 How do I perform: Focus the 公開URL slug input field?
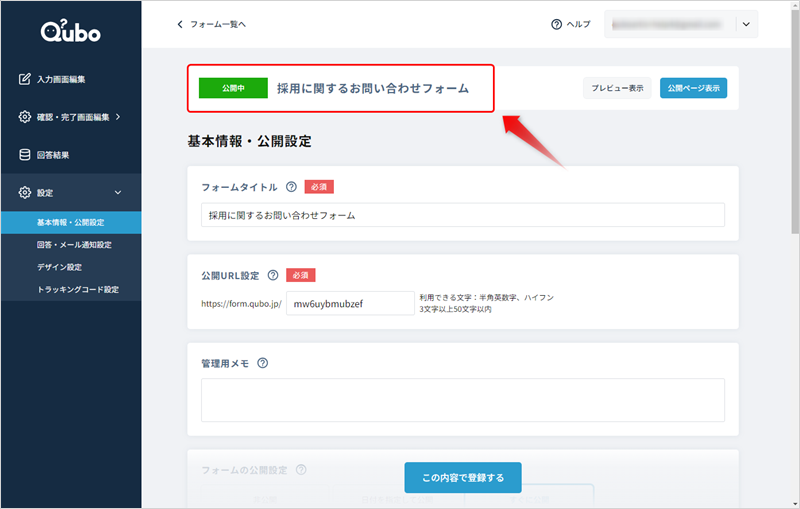click(350, 303)
